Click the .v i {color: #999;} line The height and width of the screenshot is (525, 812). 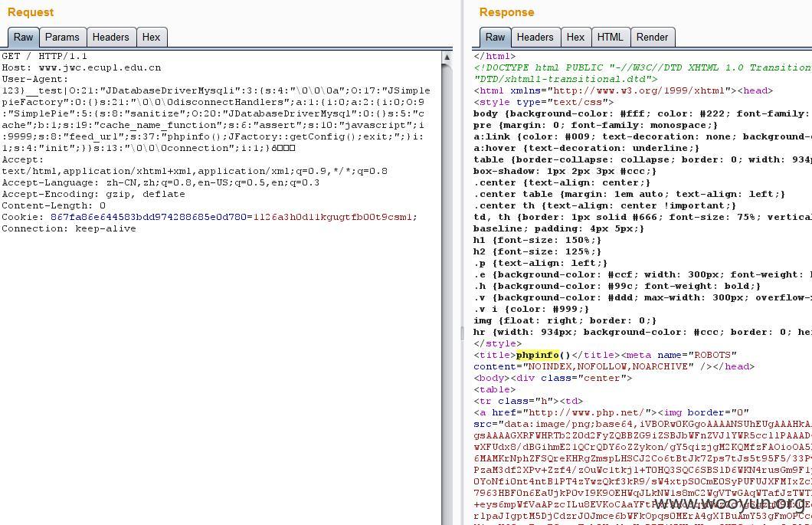click(531, 309)
